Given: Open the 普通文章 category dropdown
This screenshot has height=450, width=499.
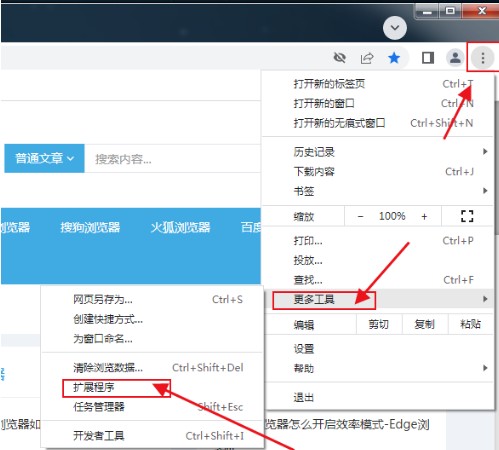Looking at the screenshot, I should point(44,158).
